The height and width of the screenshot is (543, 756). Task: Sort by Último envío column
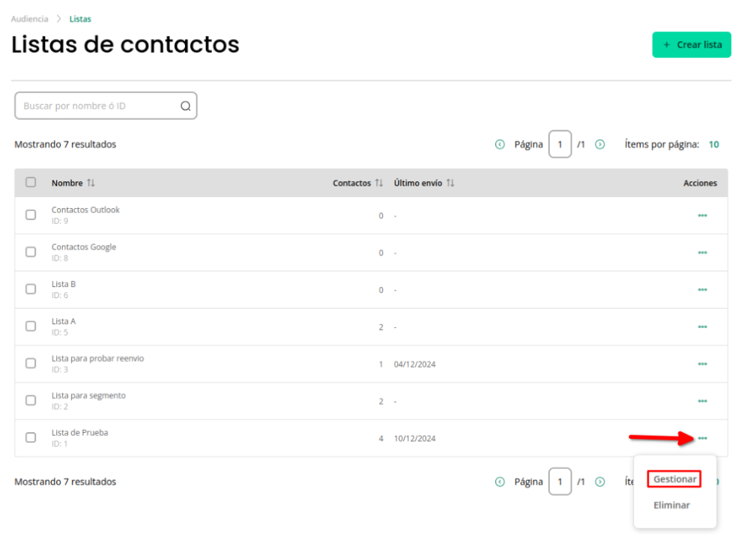[x=450, y=183]
